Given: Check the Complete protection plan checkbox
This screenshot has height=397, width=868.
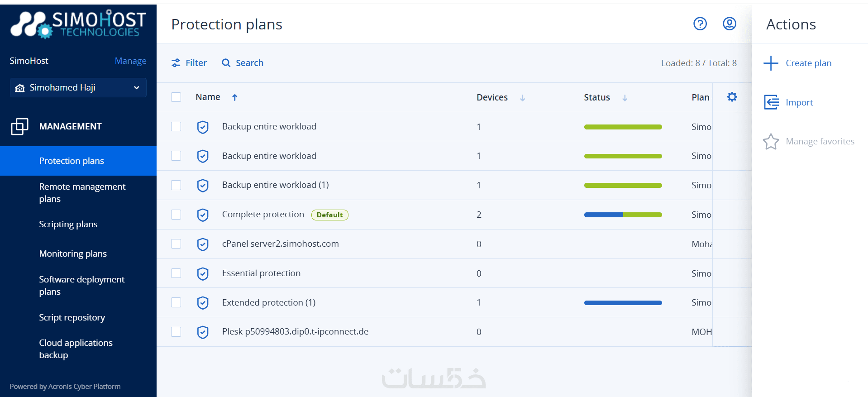Looking at the screenshot, I should [176, 215].
